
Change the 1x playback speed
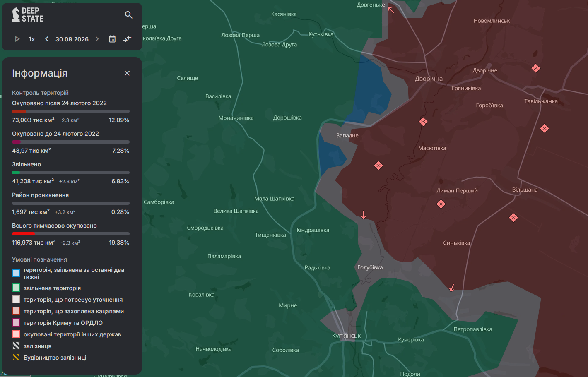(x=32, y=39)
